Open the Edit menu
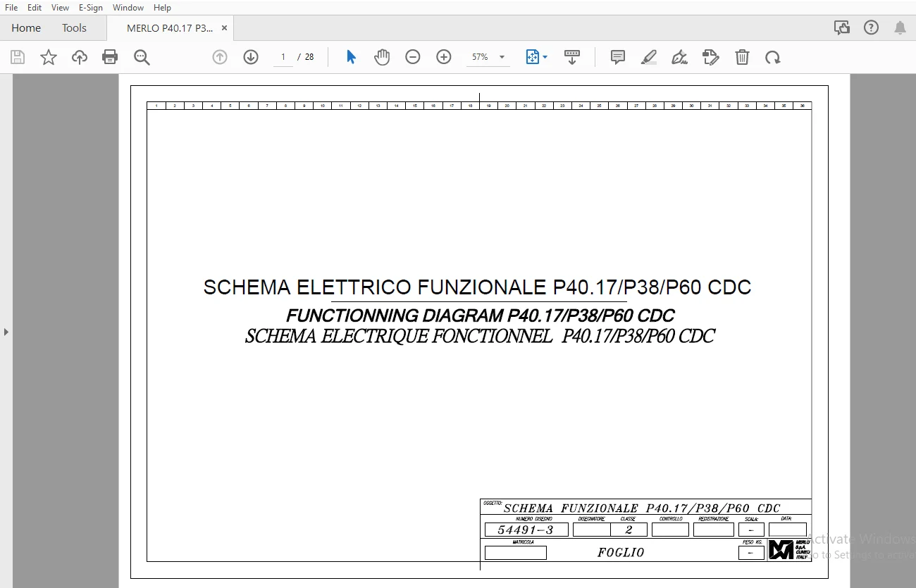916x588 pixels. [35, 8]
